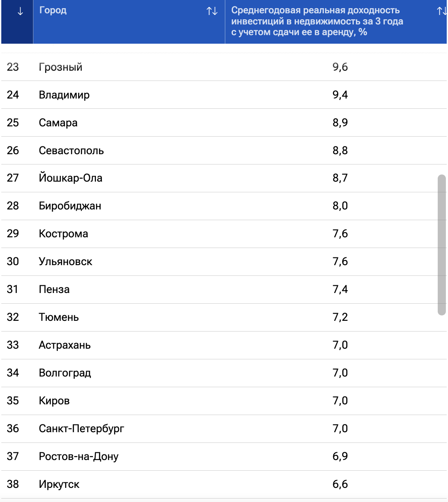Viewport: 448px width, 502px height.
Task: Click the Самара city name
Action: (58, 123)
